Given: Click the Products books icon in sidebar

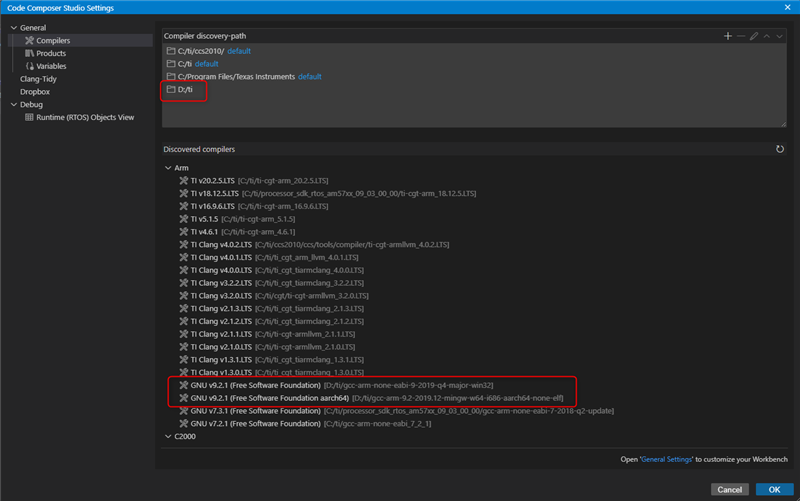Looking at the screenshot, I should tap(30, 53).
